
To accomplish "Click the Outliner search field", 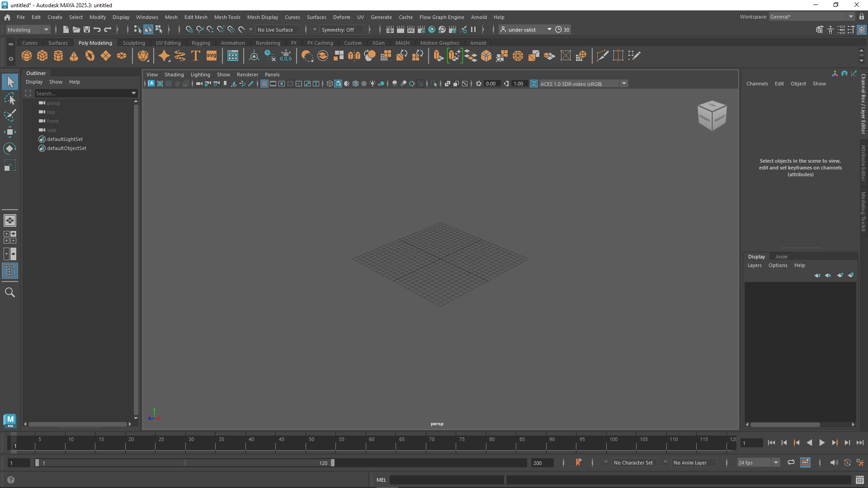I will pos(82,94).
